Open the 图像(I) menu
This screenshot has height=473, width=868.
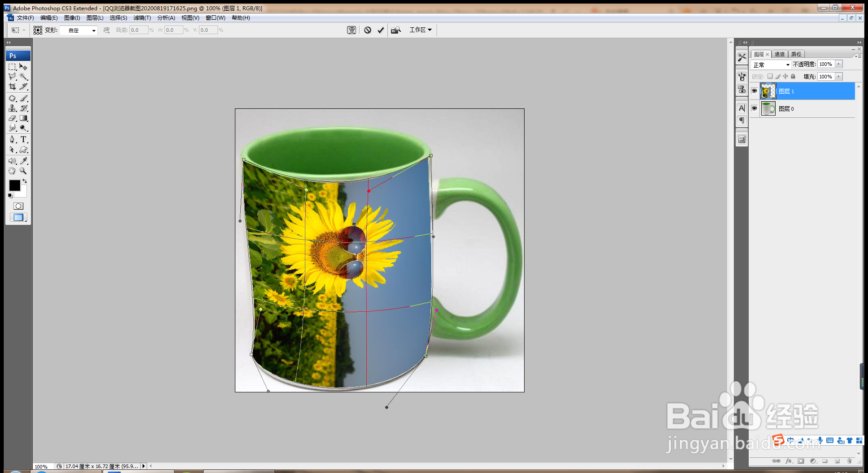72,18
